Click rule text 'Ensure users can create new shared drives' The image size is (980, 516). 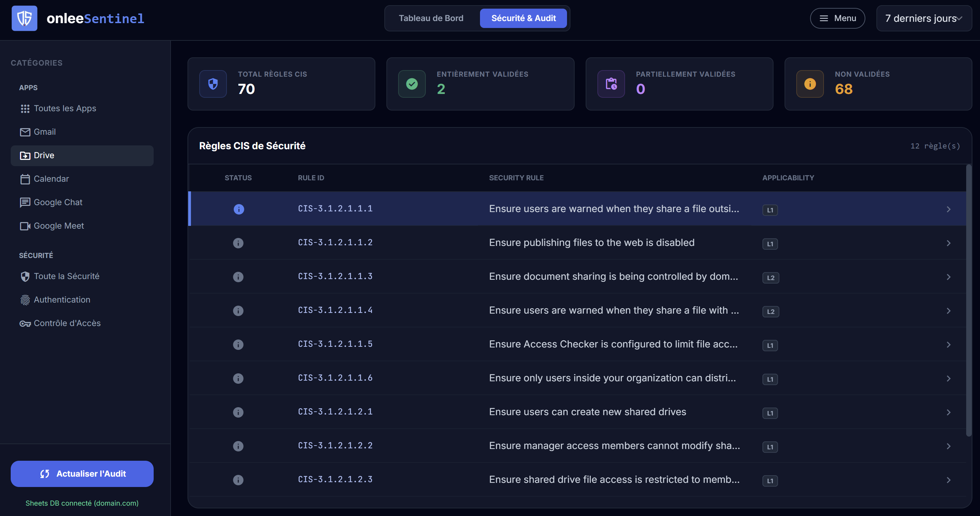pyautogui.click(x=587, y=412)
